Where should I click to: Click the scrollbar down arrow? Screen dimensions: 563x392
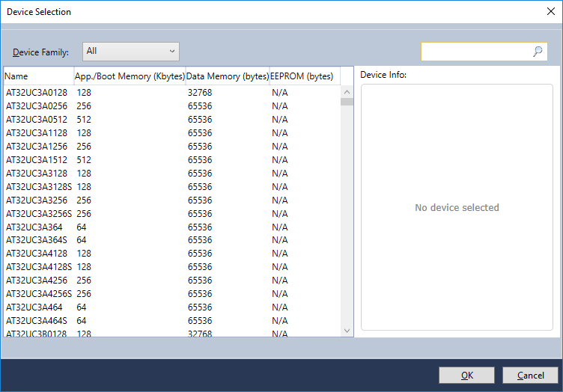[x=347, y=331]
